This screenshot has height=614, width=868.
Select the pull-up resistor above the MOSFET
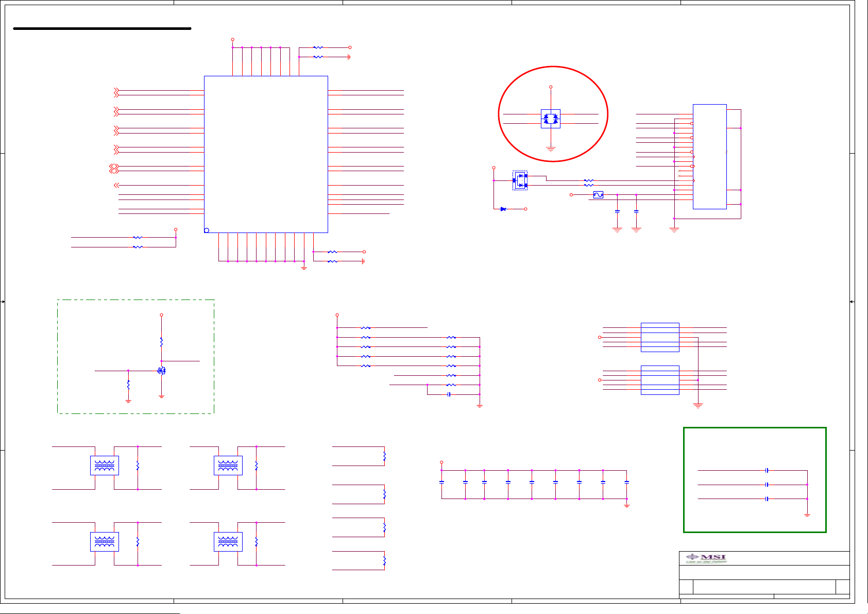pyautogui.click(x=161, y=342)
